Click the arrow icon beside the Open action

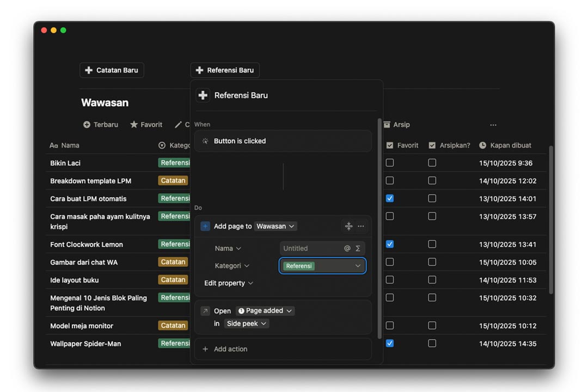pos(205,311)
